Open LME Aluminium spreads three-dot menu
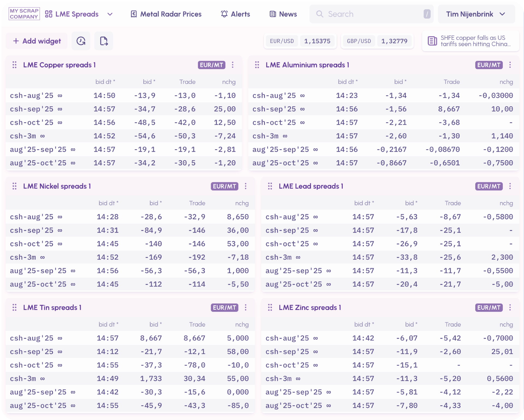 [510, 65]
